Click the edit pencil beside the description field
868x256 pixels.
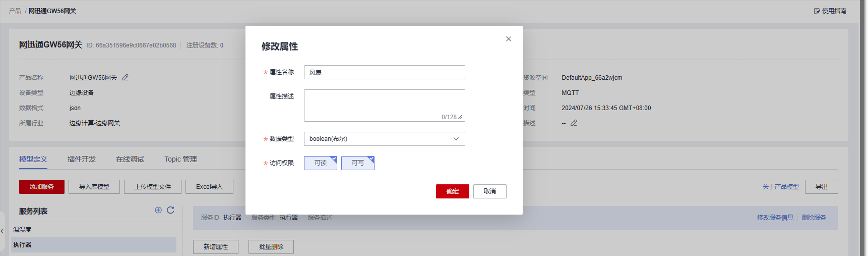pyautogui.click(x=574, y=123)
